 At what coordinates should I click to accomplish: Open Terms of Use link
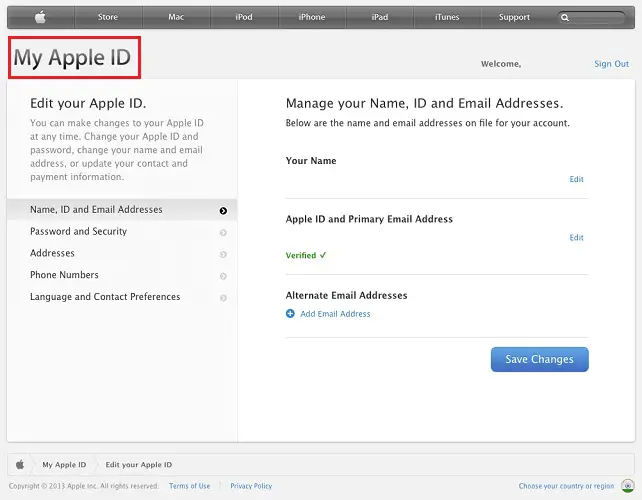[x=190, y=486]
